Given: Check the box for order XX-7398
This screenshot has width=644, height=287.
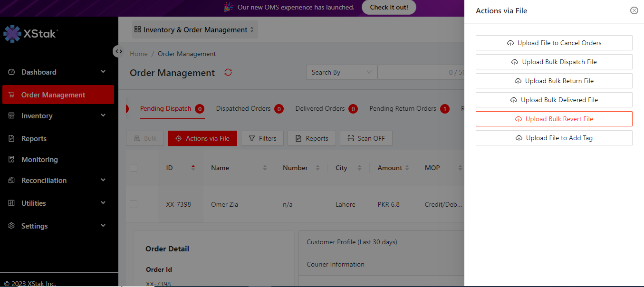Looking at the screenshot, I should click(134, 204).
